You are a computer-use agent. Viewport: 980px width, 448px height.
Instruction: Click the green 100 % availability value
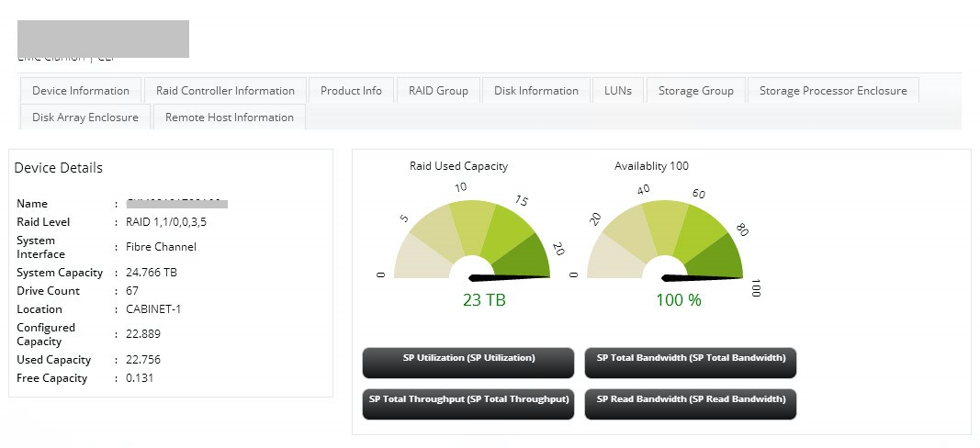tap(678, 300)
